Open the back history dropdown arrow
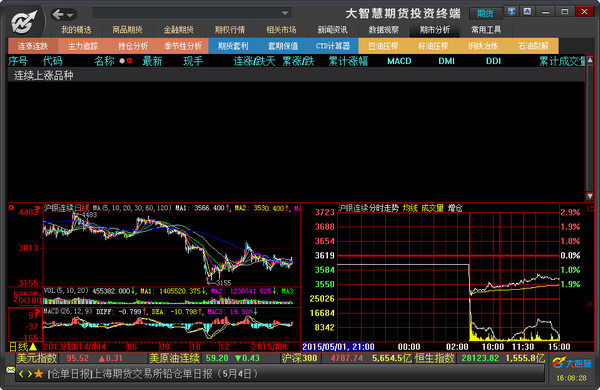The image size is (600, 390). coord(70,15)
